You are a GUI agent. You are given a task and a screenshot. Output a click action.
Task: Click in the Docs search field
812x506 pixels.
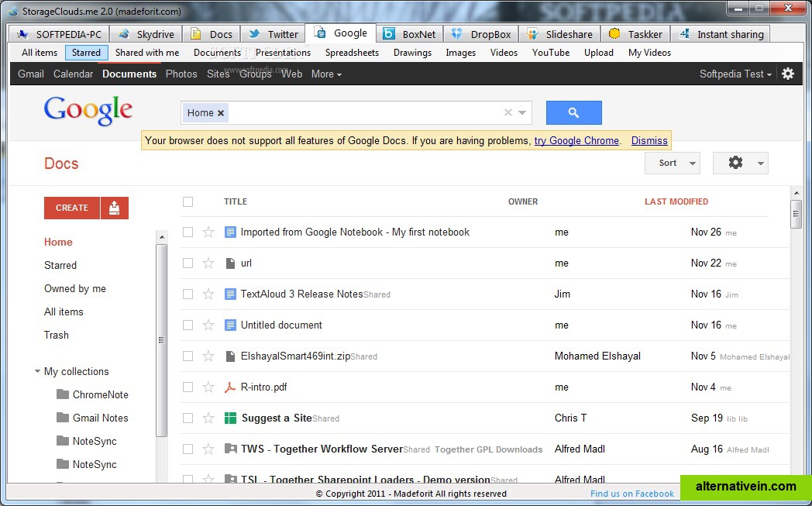coord(364,113)
